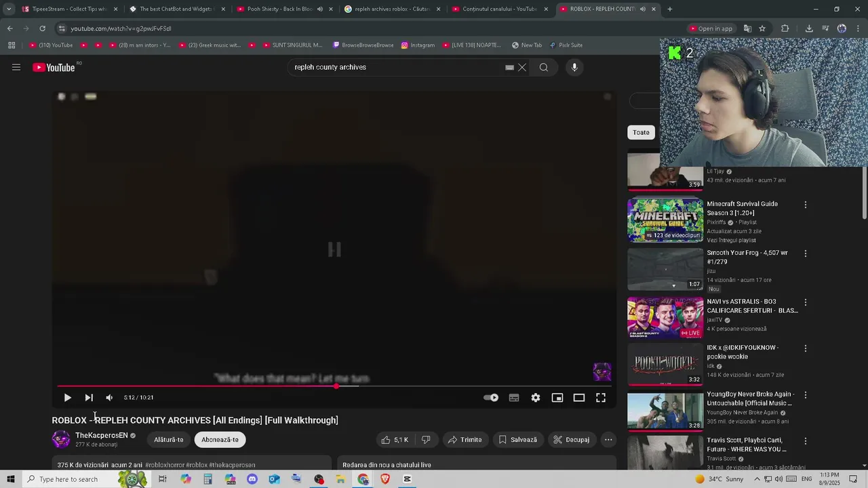868x488 pixels.
Task: Toggle theater mode
Action: 579,398
